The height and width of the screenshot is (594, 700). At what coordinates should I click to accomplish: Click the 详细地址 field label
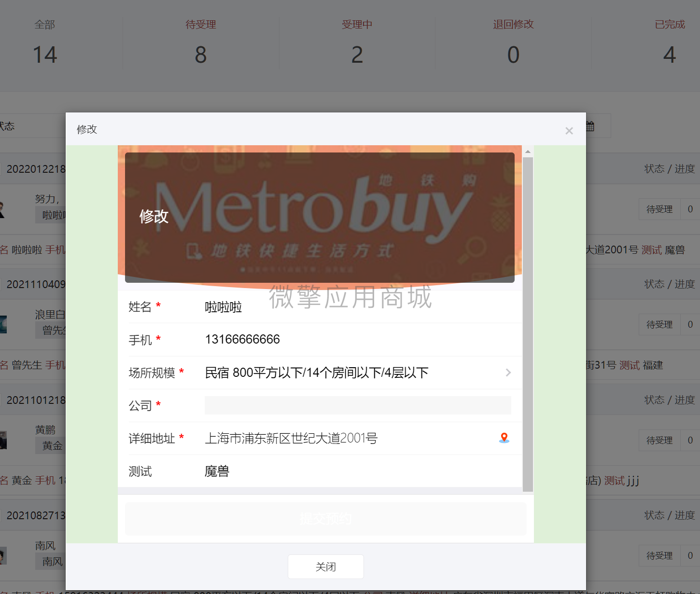(x=152, y=439)
